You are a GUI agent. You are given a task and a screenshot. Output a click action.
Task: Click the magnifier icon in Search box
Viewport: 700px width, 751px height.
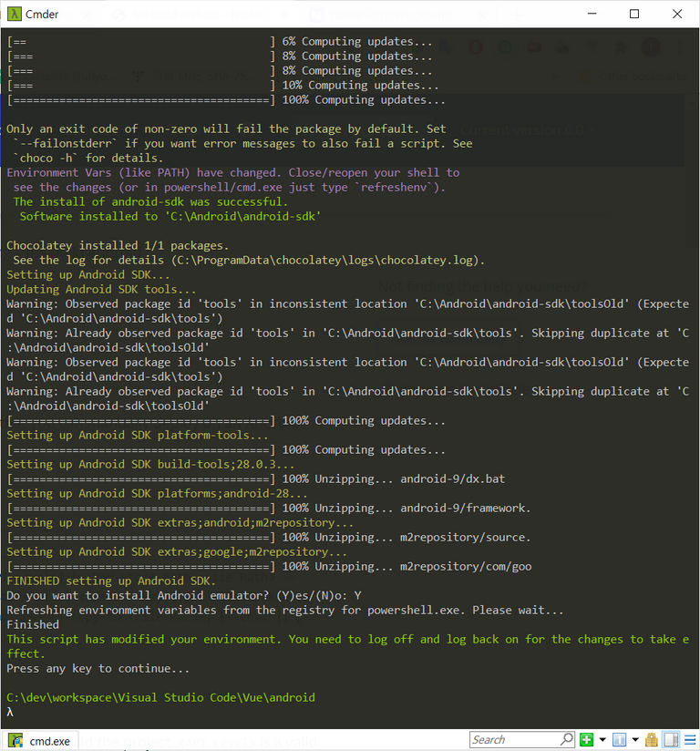point(567,739)
